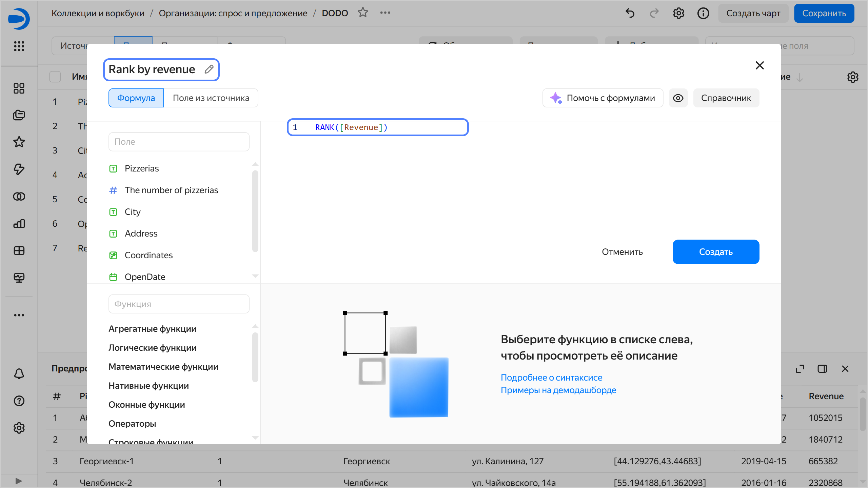Switch to the Формула tab
868x488 pixels.
point(136,98)
